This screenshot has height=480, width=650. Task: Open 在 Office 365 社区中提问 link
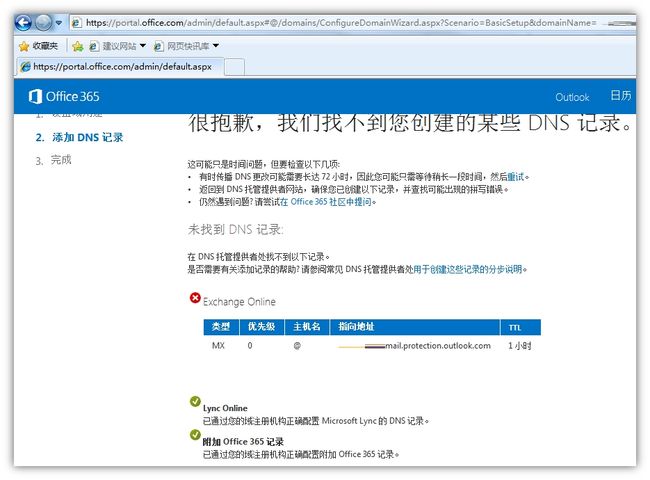click(x=326, y=202)
